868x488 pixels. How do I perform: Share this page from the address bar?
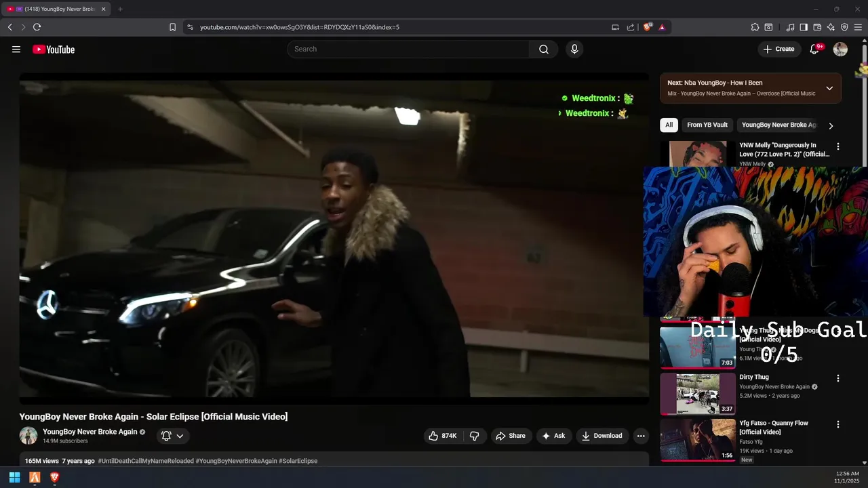tap(631, 27)
